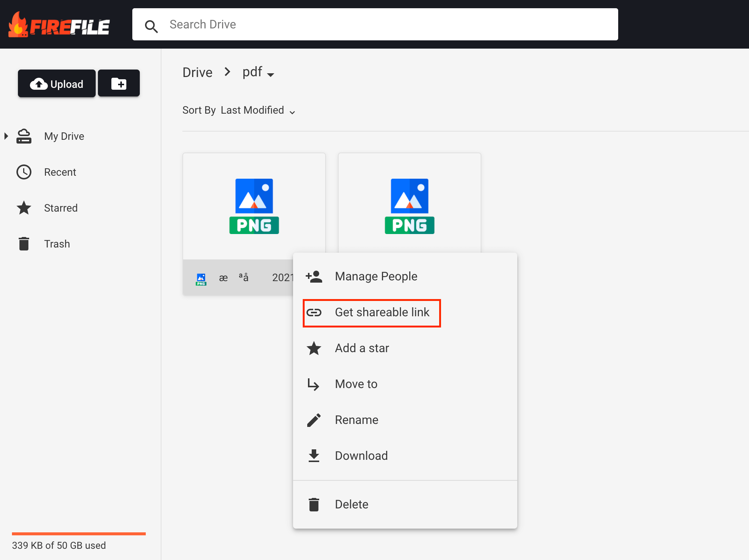The width and height of the screenshot is (749, 560).
Task: Click the Add a star option
Action: click(361, 348)
